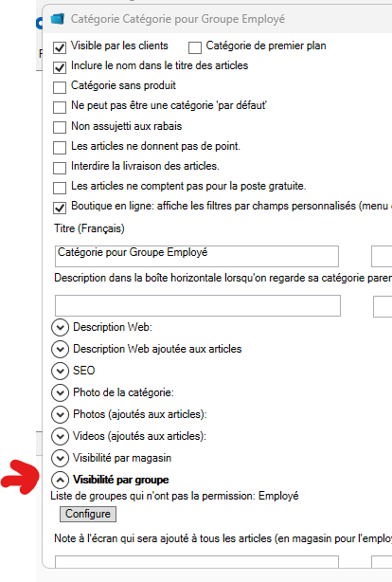Enable Catégorie de premier plan checkbox
392x582 pixels.
(195, 47)
